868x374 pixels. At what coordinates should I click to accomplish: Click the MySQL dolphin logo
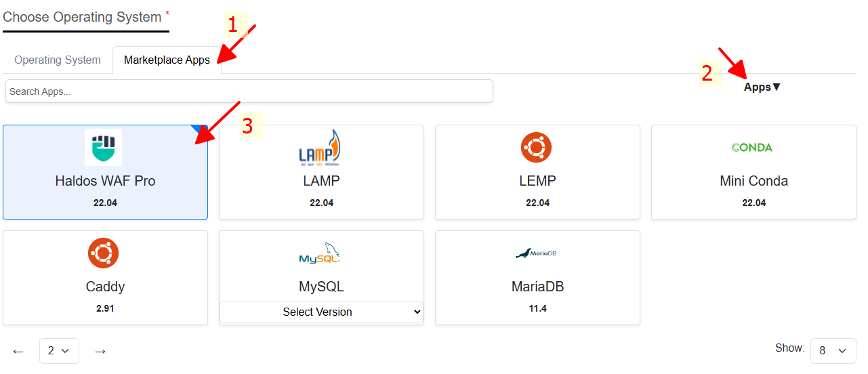320,253
